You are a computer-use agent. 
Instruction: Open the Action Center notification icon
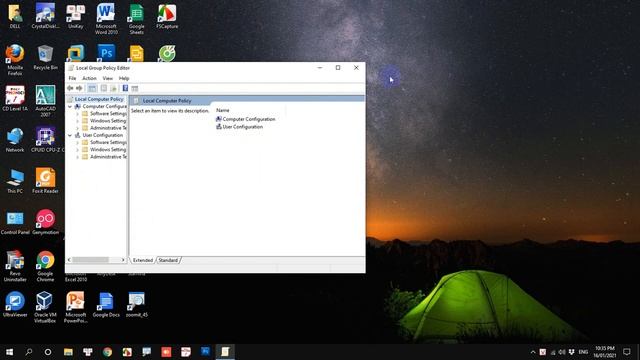(x=627, y=352)
